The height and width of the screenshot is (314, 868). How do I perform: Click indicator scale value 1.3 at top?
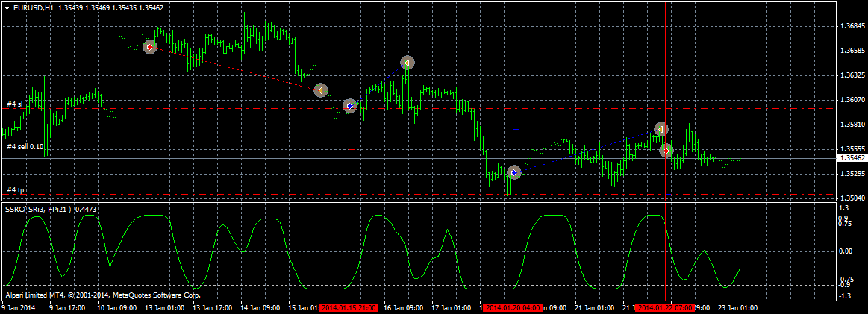pyautogui.click(x=844, y=208)
